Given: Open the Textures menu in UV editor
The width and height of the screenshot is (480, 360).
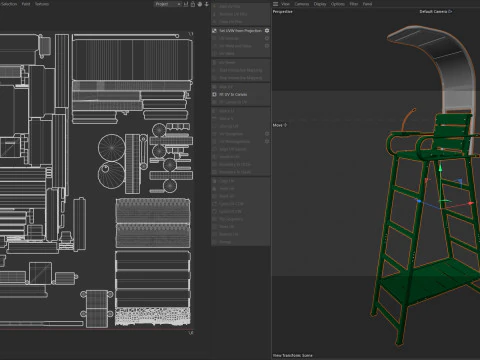Looking at the screenshot, I should tap(42, 4).
